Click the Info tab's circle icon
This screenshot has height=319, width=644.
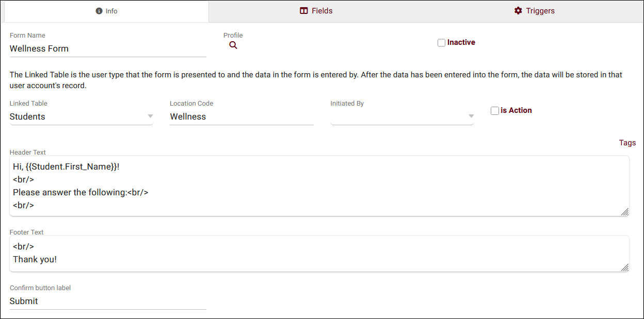pos(99,11)
